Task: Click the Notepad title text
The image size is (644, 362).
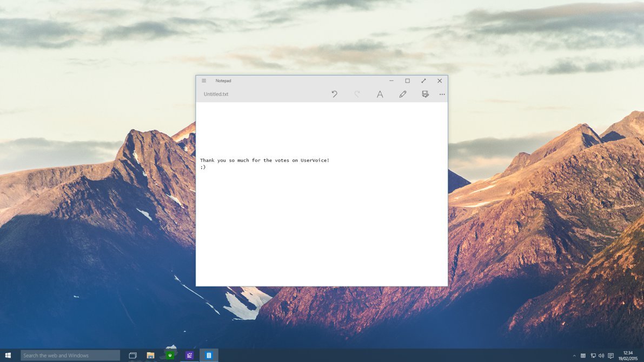Action: point(223,81)
